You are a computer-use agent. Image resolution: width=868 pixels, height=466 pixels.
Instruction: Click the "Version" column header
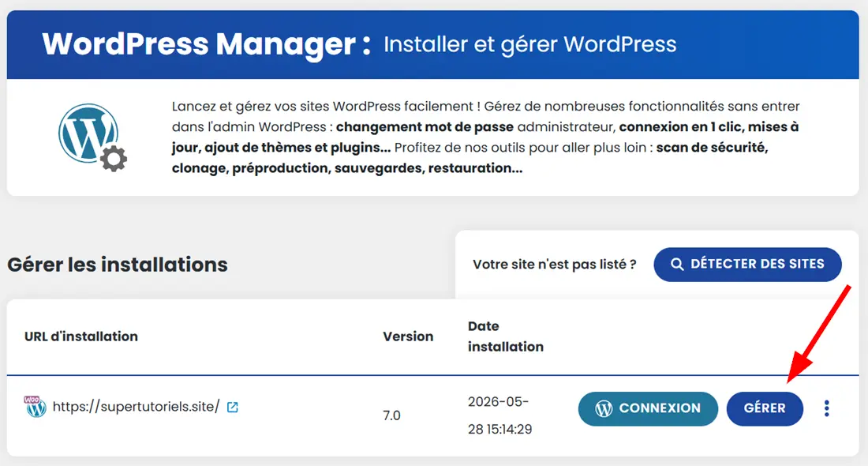click(x=408, y=336)
